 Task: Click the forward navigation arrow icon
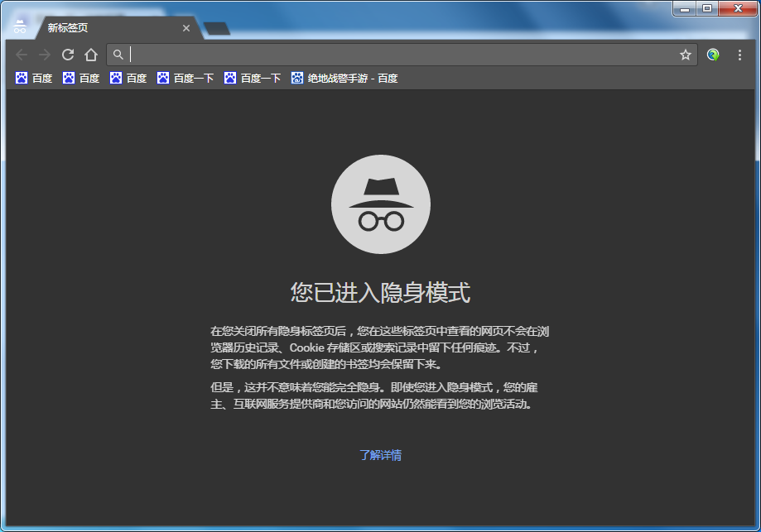point(45,55)
